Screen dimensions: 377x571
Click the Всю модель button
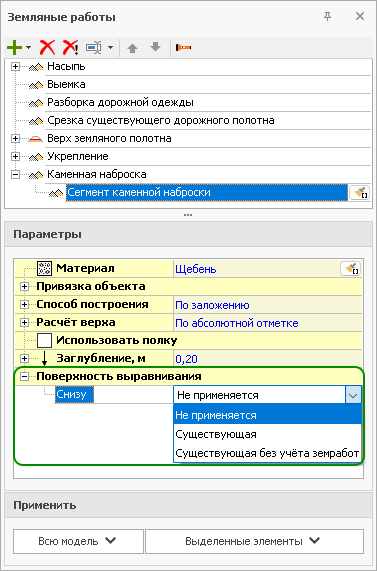pyautogui.click(x=78, y=542)
